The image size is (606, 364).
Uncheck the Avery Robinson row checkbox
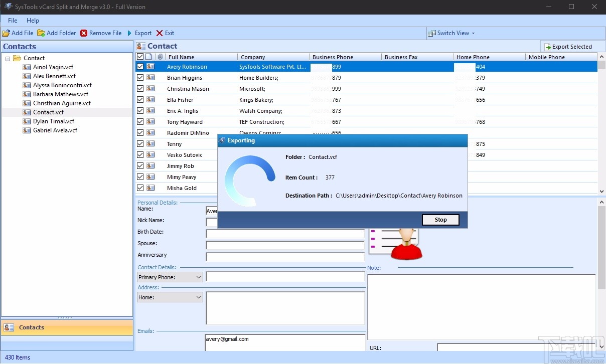pos(140,67)
